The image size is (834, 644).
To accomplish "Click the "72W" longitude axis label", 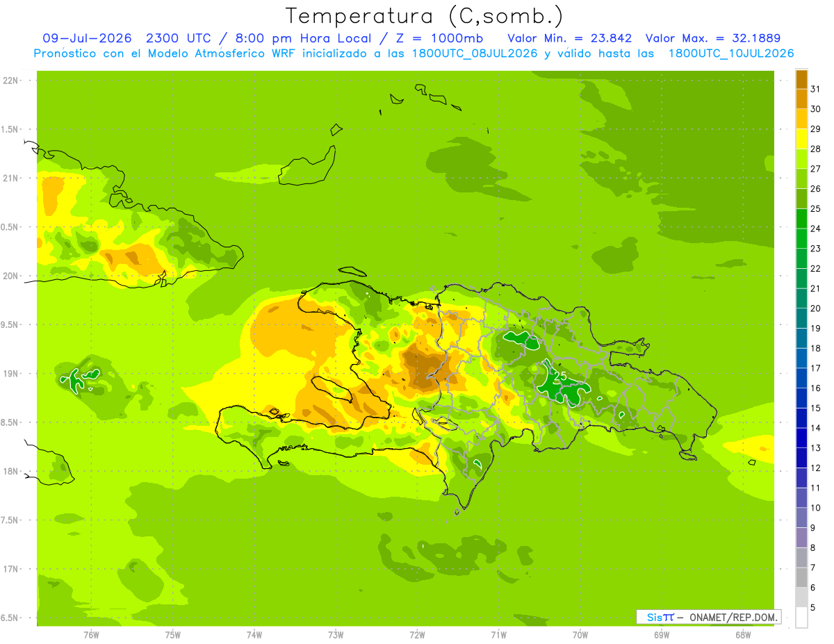I will [x=417, y=635].
